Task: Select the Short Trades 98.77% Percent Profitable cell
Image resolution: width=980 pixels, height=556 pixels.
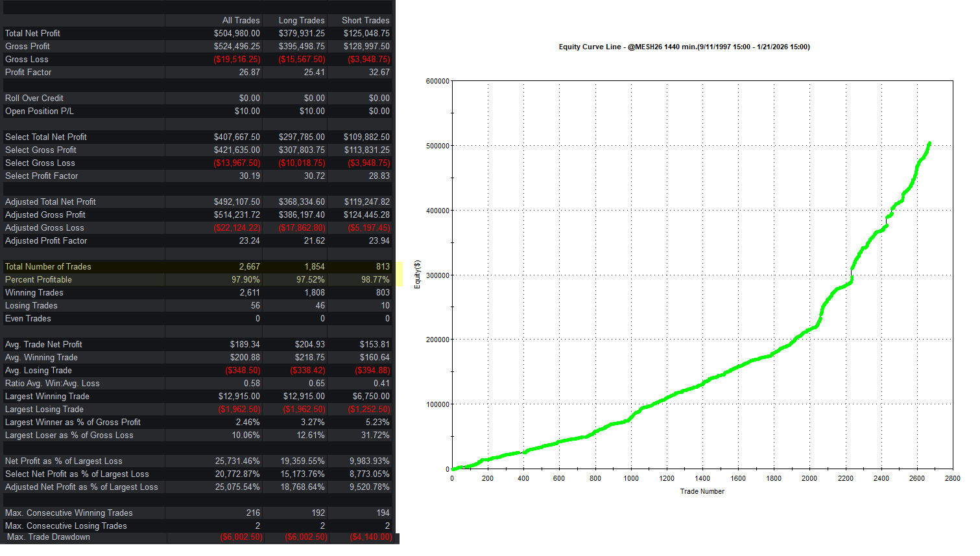Action: (375, 279)
